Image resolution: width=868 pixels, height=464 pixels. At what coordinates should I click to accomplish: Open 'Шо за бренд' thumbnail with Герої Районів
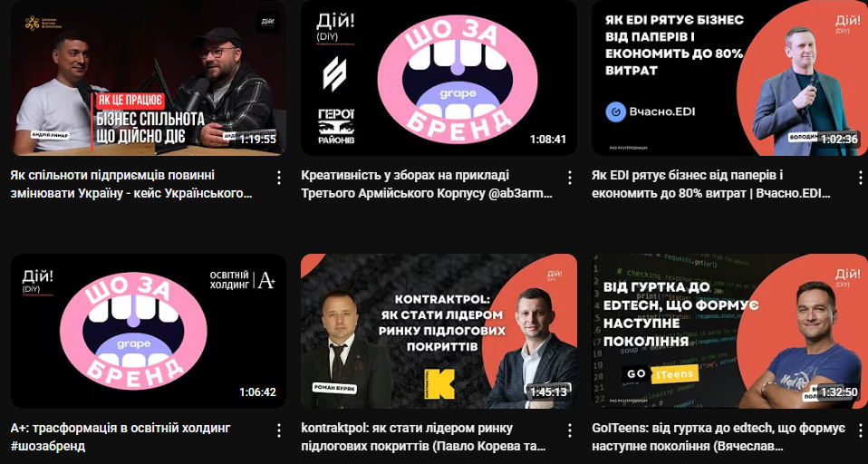pyautogui.click(x=439, y=78)
